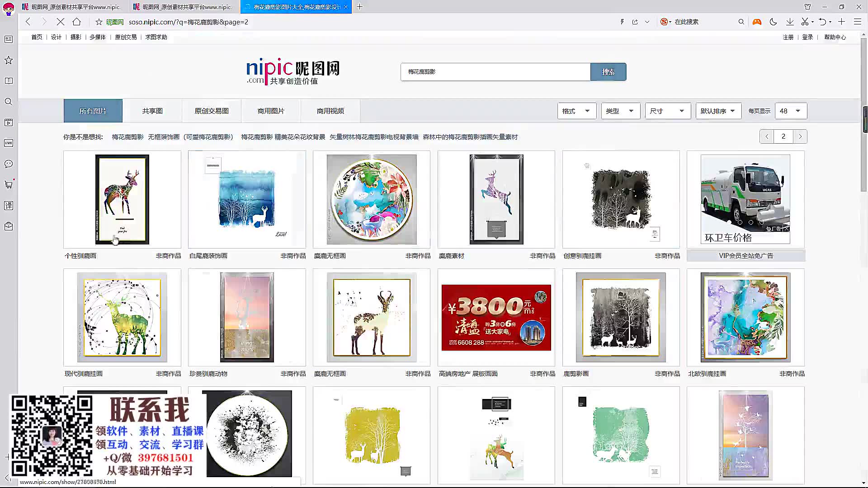This screenshot has height=488, width=868.
Task: Open the translate (译) sidebar panel
Action: 8,205
